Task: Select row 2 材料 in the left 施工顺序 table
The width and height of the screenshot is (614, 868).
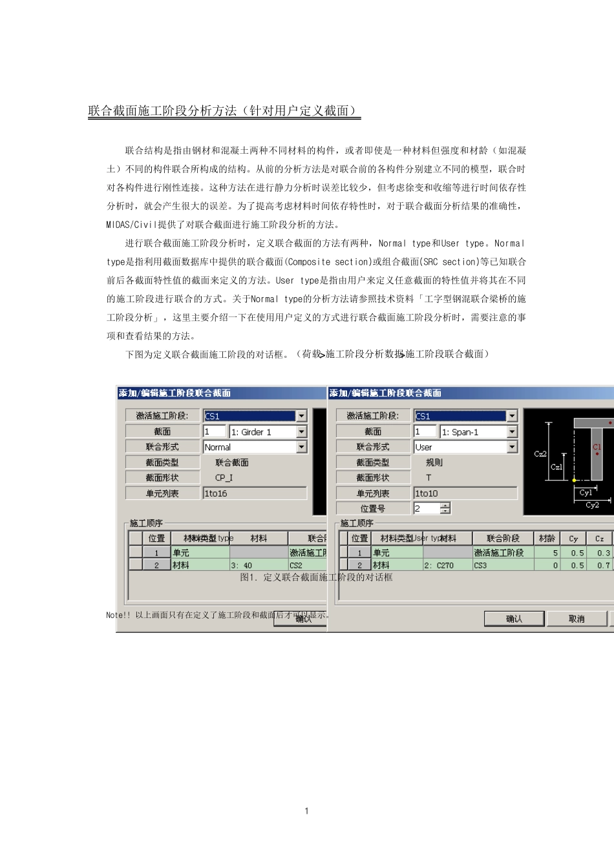Action: [200, 565]
